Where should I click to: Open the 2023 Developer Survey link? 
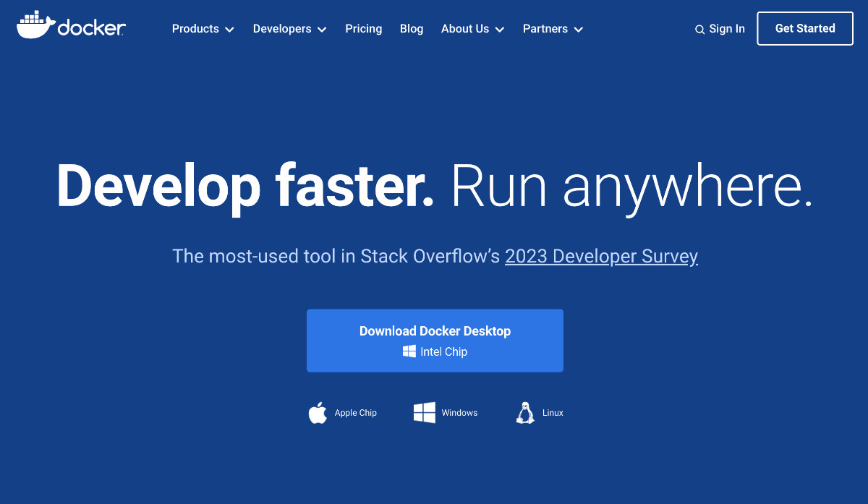(601, 256)
